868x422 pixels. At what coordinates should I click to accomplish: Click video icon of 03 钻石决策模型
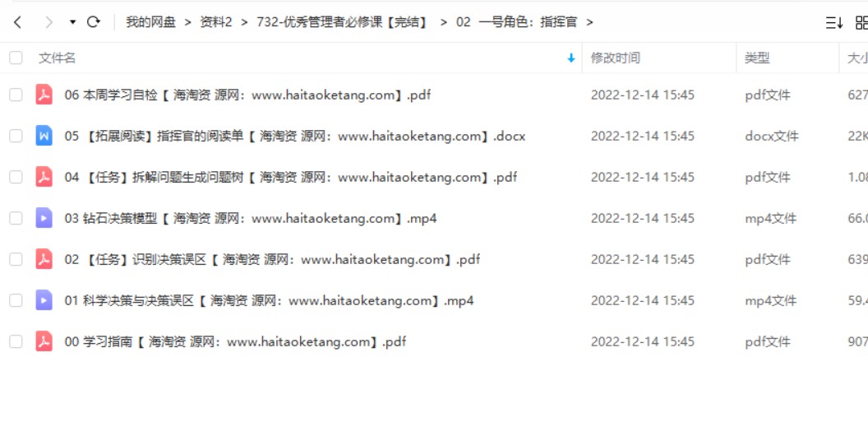coord(44,218)
